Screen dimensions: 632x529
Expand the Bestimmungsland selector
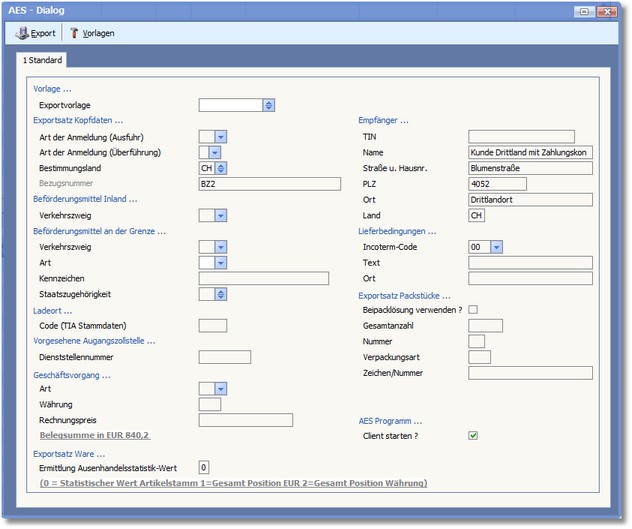point(220,168)
